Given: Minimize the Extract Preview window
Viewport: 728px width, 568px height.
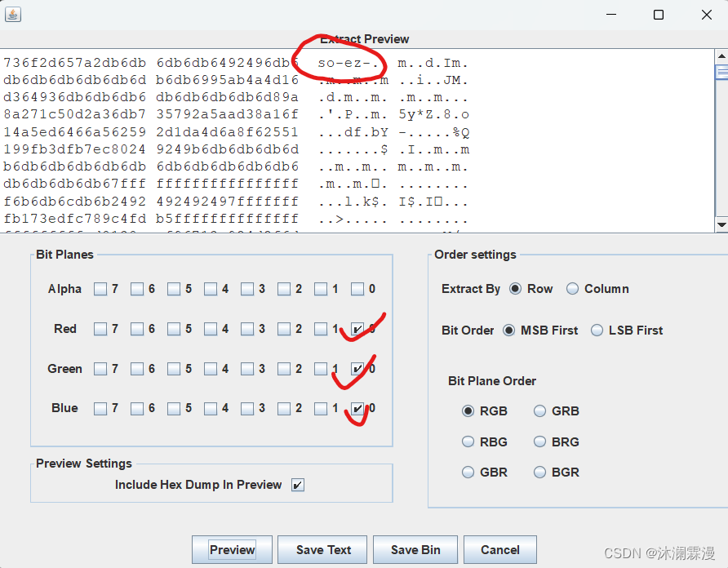Looking at the screenshot, I should [x=611, y=15].
